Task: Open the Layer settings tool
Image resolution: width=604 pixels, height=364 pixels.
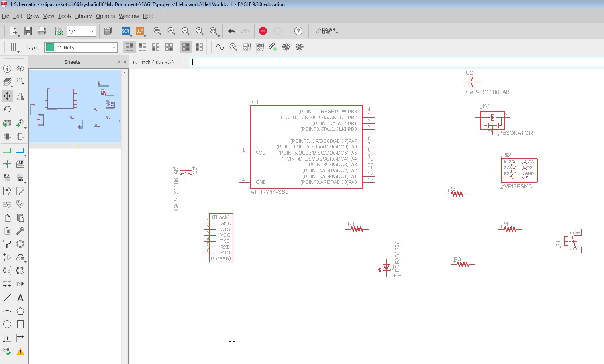Action: (7, 82)
